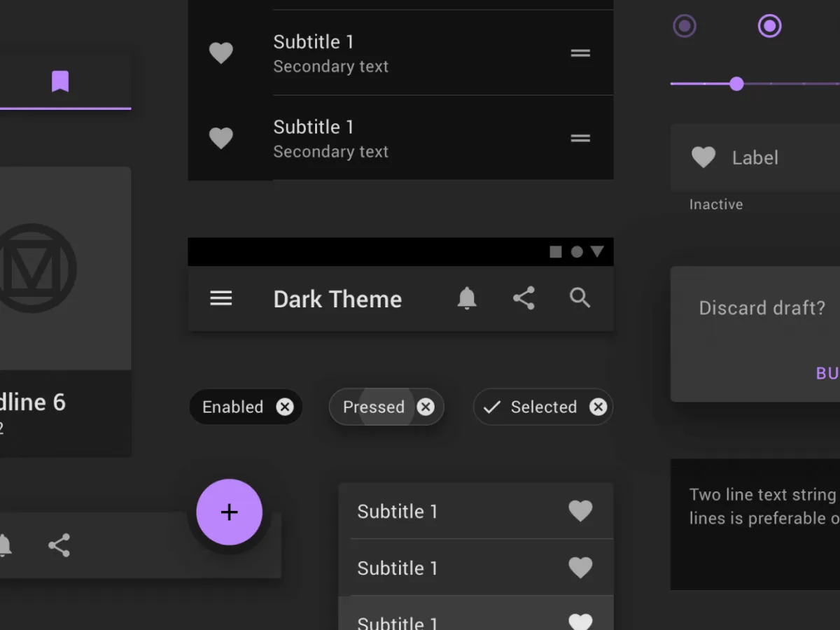The width and height of the screenshot is (840, 630).
Task: Remove the Pressed chip
Action: pos(426,407)
